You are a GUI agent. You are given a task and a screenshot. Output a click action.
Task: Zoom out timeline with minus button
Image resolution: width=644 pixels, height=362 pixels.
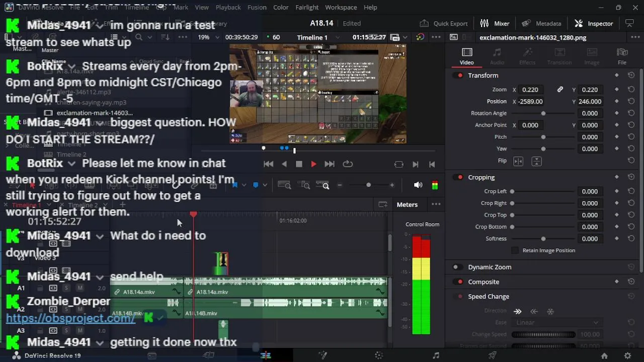[x=339, y=186]
